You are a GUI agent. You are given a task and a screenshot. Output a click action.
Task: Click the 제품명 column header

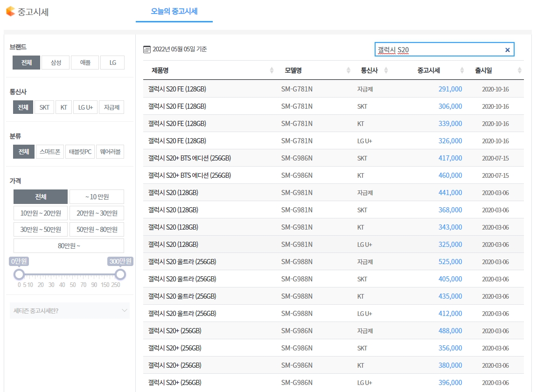(160, 70)
